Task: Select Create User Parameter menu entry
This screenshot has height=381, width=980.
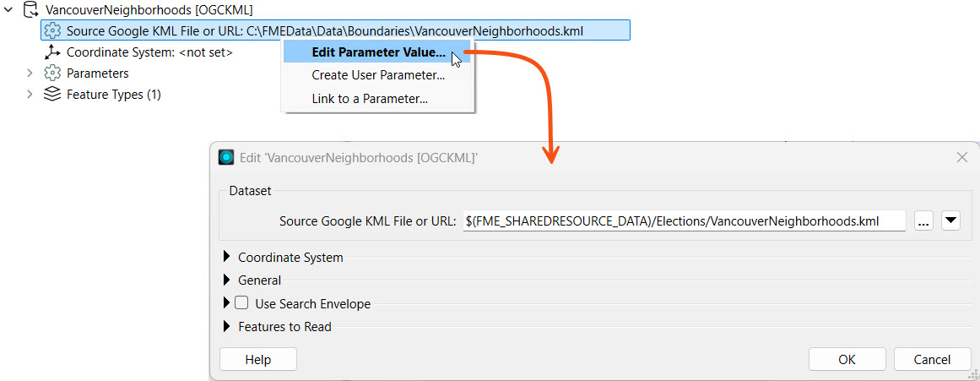Action: (x=377, y=75)
